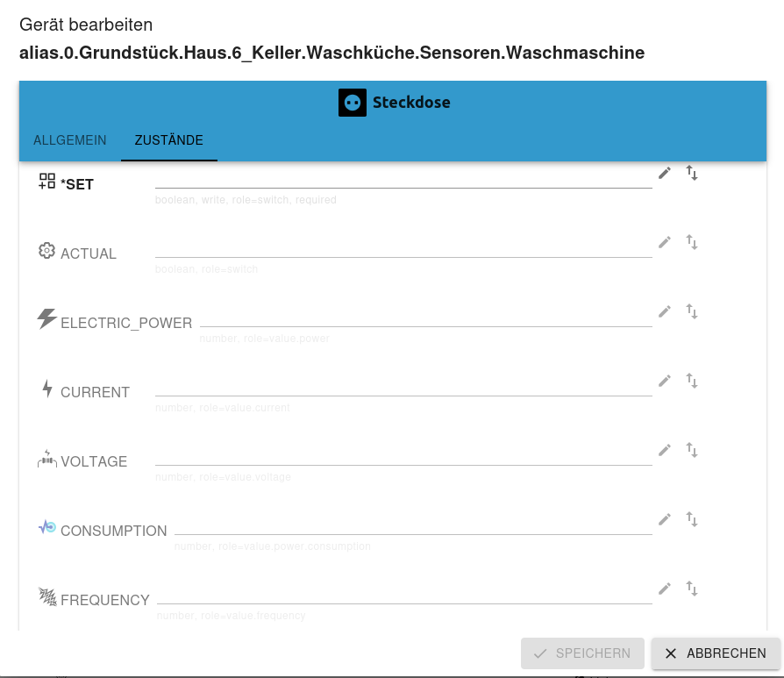This screenshot has width=784, height=678.
Task: Click the pencil edit icon for VOLTAGE
Action: coord(665,450)
